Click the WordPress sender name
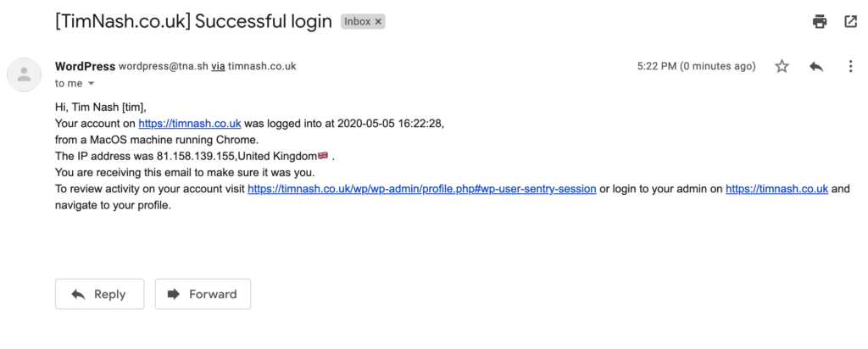868x349 pixels. pyautogui.click(x=86, y=66)
